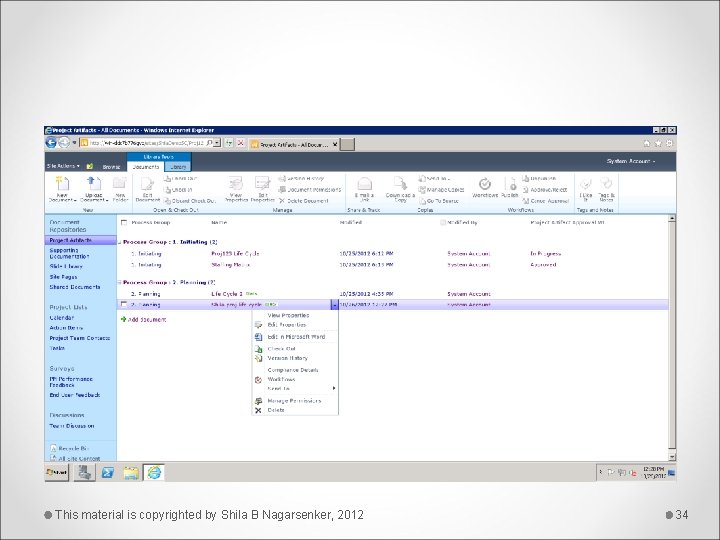Collapse Process Group 1. Initiating
Screen dimensions: 720x540
pyautogui.click(x=119, y=242)
